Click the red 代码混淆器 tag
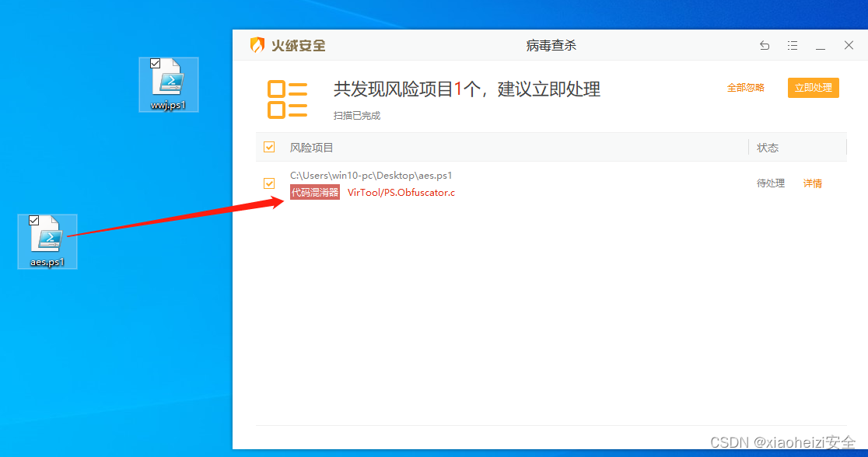This screenshot has width=868, height=457. click(x=315, y=192)
